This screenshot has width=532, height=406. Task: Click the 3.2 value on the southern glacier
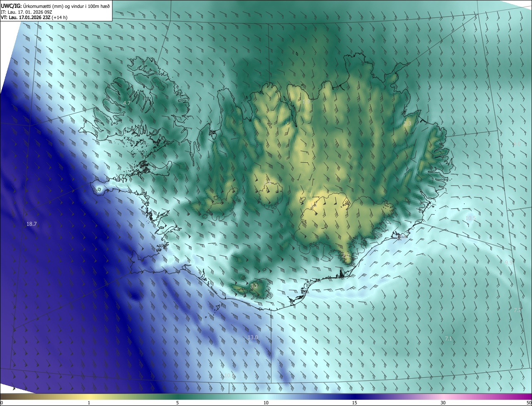254,286
